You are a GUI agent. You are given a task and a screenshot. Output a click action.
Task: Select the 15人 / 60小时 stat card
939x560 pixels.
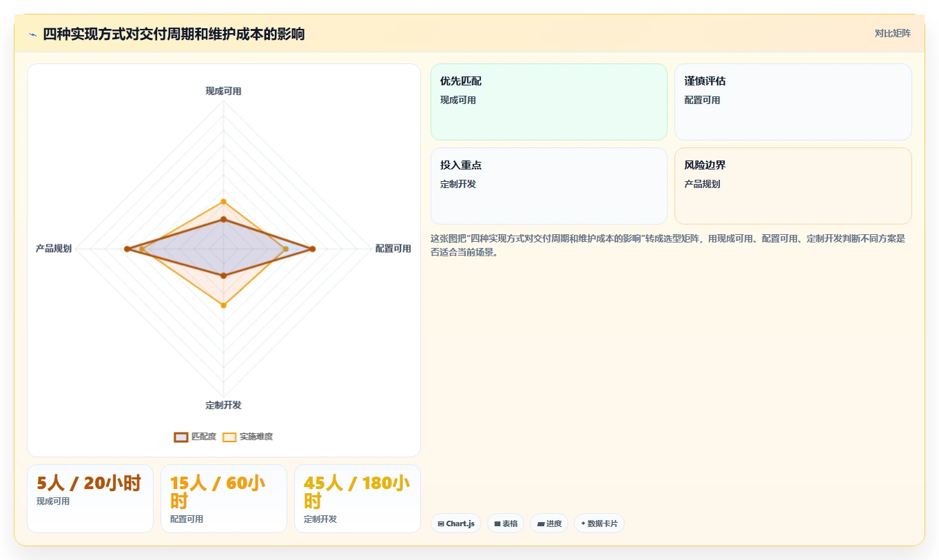(x=224, y=499)
